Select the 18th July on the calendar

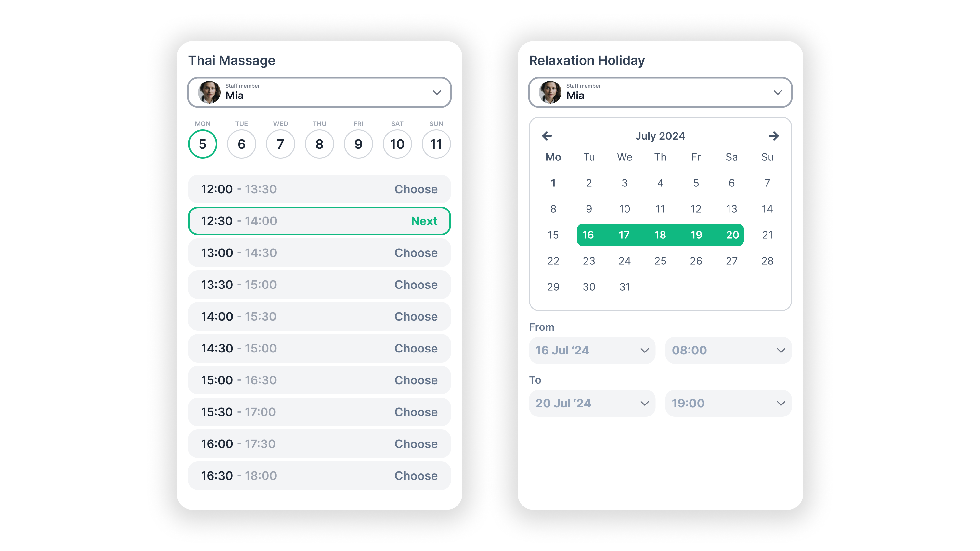tap(660, 235)
